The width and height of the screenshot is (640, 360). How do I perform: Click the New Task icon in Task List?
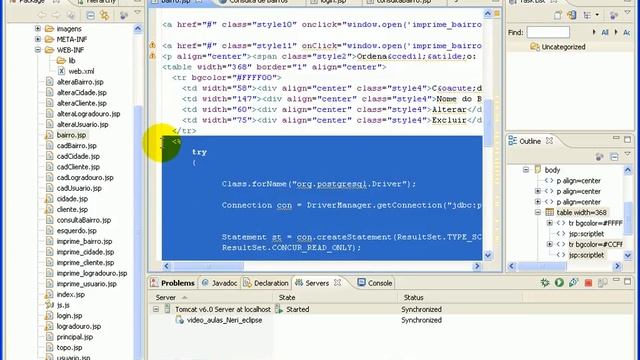(x=558, y=16)
